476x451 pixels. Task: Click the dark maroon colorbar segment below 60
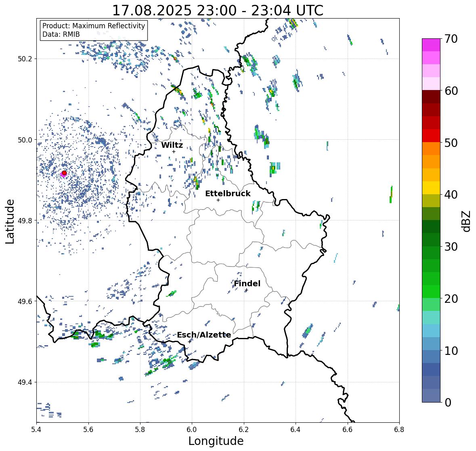(431, 97)
